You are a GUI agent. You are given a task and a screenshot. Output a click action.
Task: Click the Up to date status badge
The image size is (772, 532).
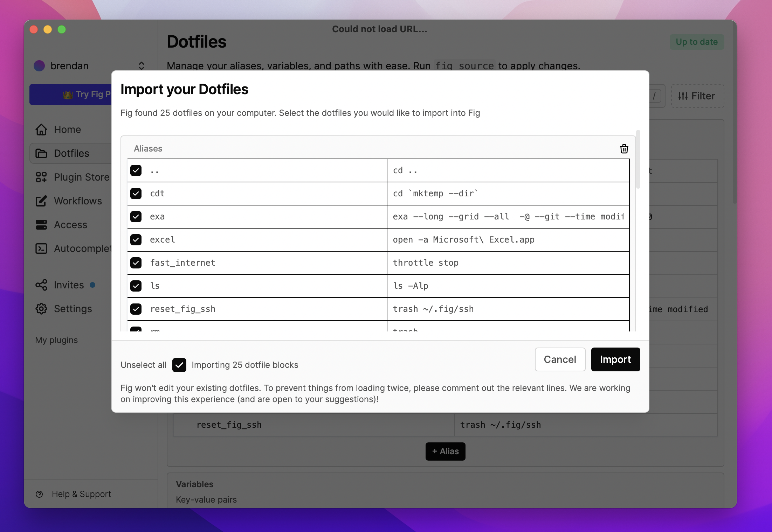[x=697, y=42]
